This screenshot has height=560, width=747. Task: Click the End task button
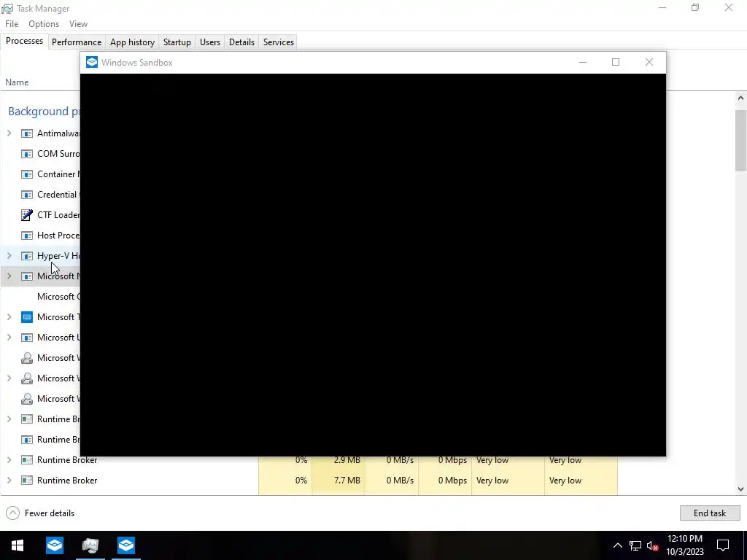[709, 513]
